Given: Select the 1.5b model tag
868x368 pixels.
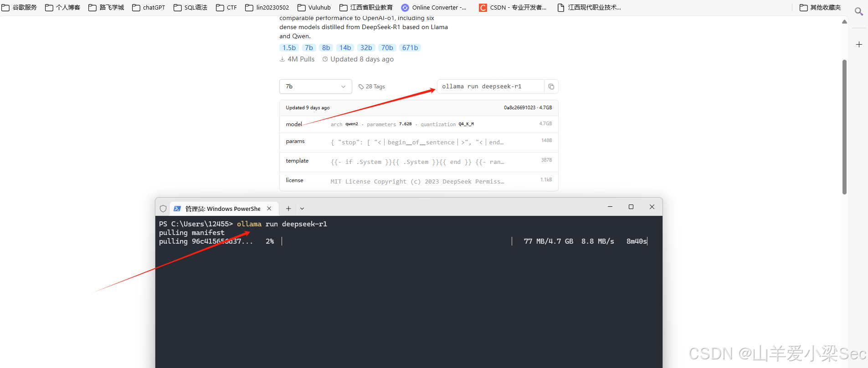Looking at the screenshot, I should tap(289, 48).
